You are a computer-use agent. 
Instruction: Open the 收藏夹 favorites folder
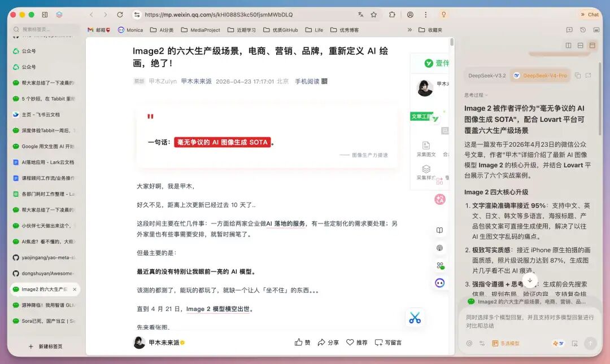coord(430,30)
